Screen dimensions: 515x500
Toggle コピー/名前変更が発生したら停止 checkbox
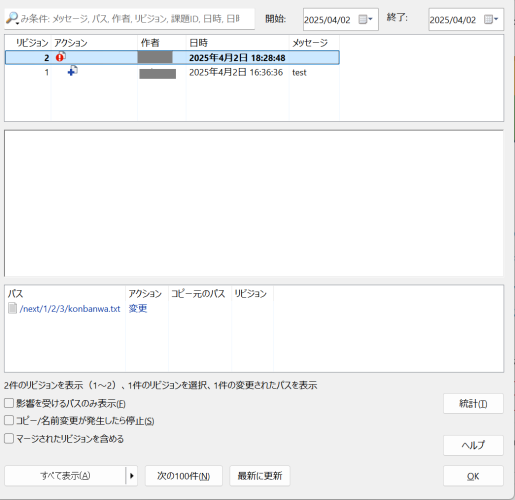[x=9, y=420]
